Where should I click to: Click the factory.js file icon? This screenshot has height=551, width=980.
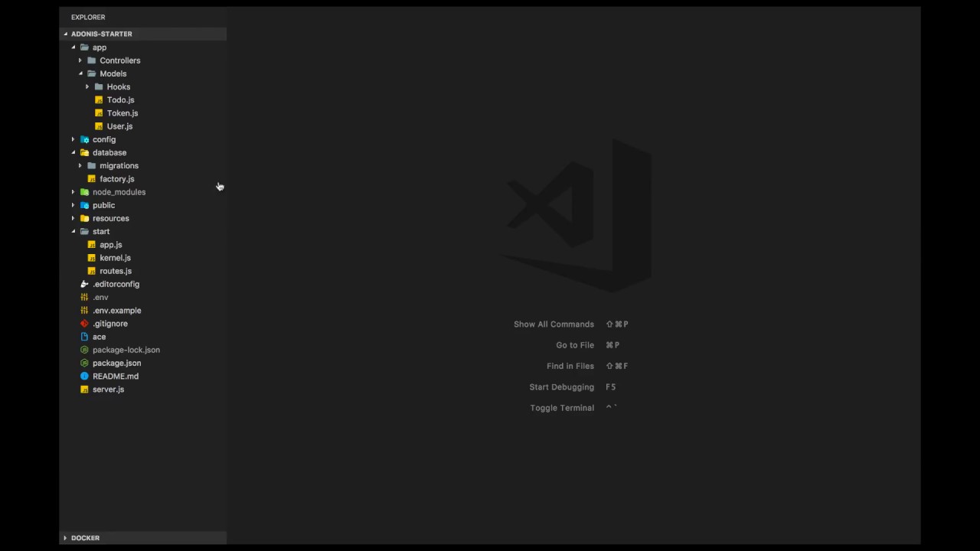(x=92, y=178)
